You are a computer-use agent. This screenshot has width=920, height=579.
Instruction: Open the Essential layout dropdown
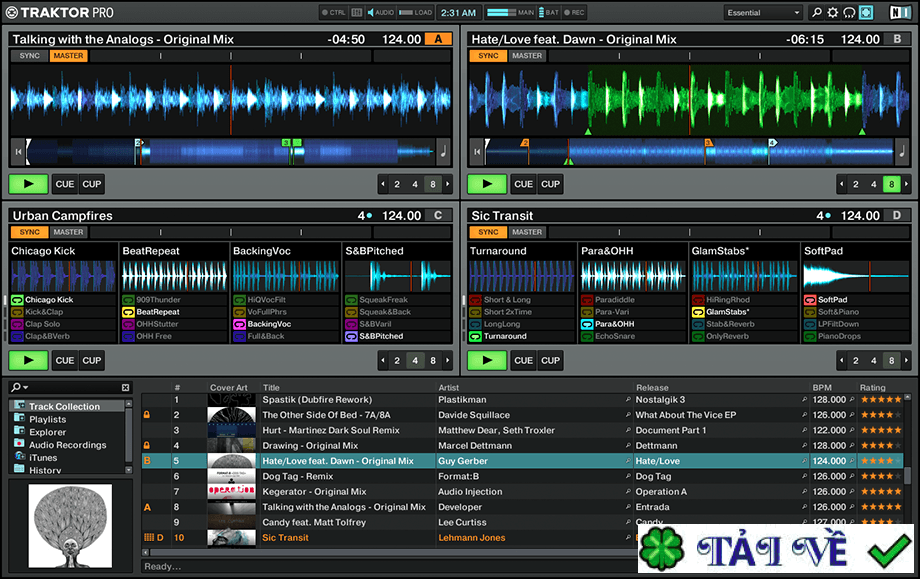coord(762,12)
